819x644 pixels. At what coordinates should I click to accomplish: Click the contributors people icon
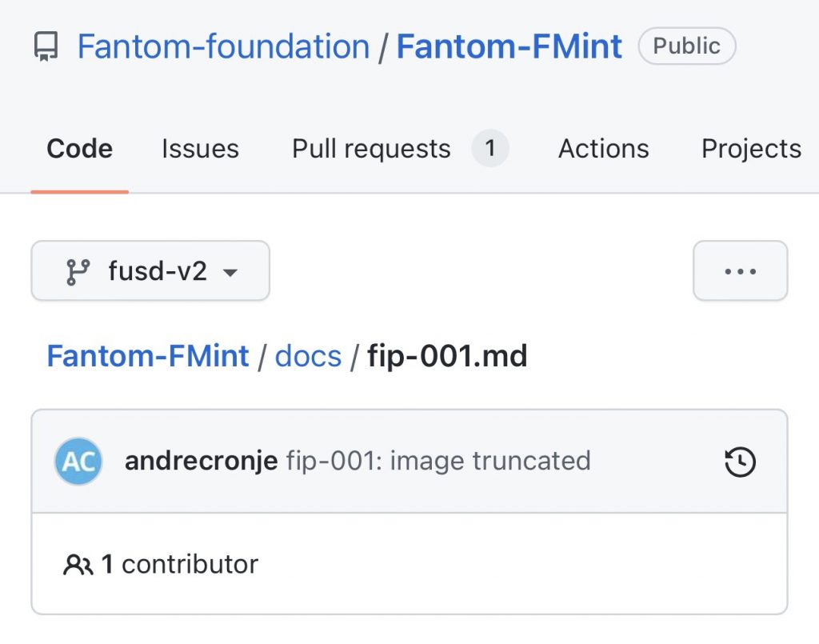tap(78, 563)
